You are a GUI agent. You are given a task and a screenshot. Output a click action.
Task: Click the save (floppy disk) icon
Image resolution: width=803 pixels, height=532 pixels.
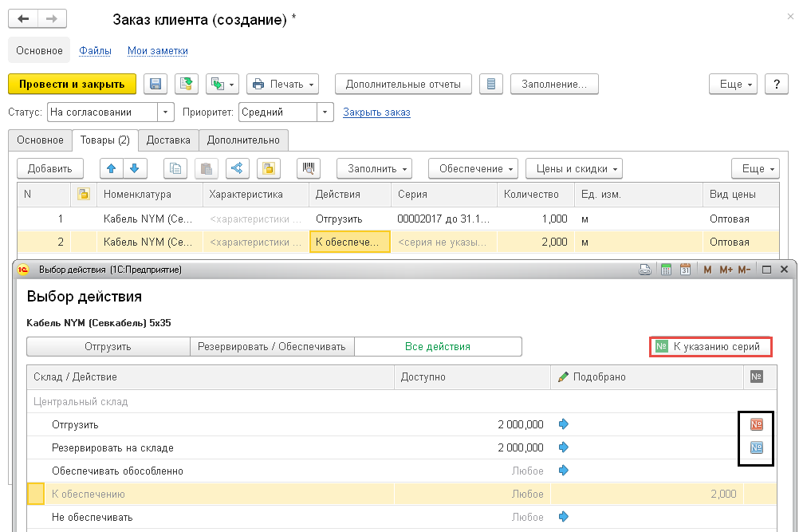click(x=155, y=84)
